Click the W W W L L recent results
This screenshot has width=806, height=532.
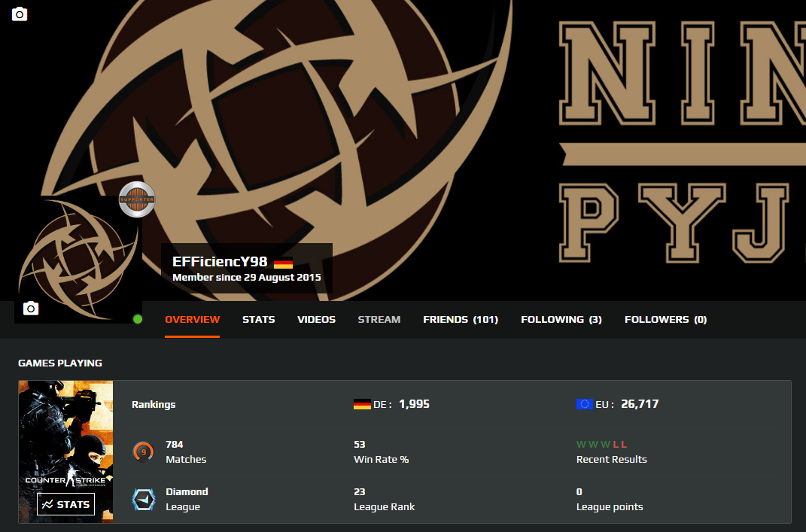click(x=601, y=444)
